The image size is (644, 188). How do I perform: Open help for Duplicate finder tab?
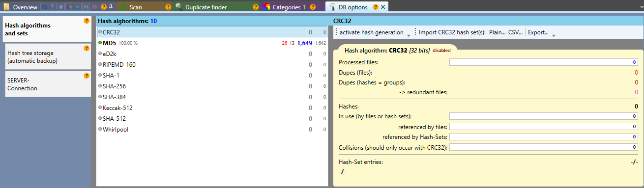pyautogui.click(x=255, y=7)
